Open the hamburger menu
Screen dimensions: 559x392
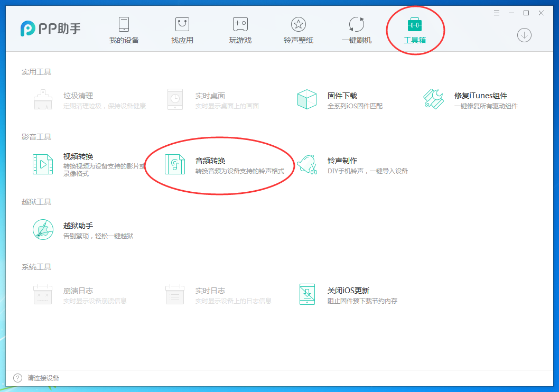496,13
